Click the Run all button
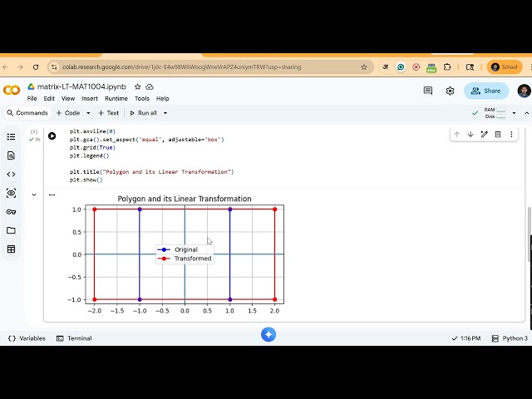Image resolution: width=532 pixels, height=399 pixels. [143, 113]
